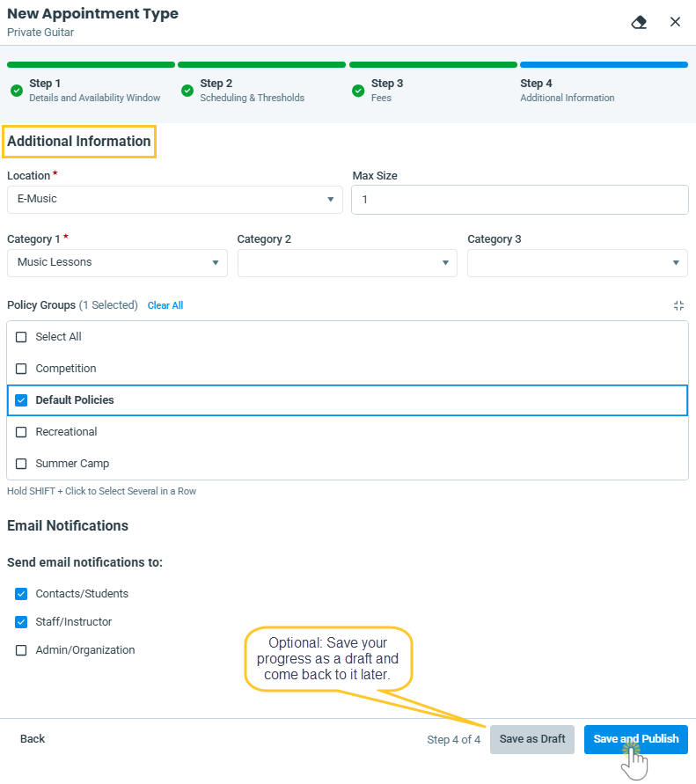Open the Location dropdown

(174, 200)
